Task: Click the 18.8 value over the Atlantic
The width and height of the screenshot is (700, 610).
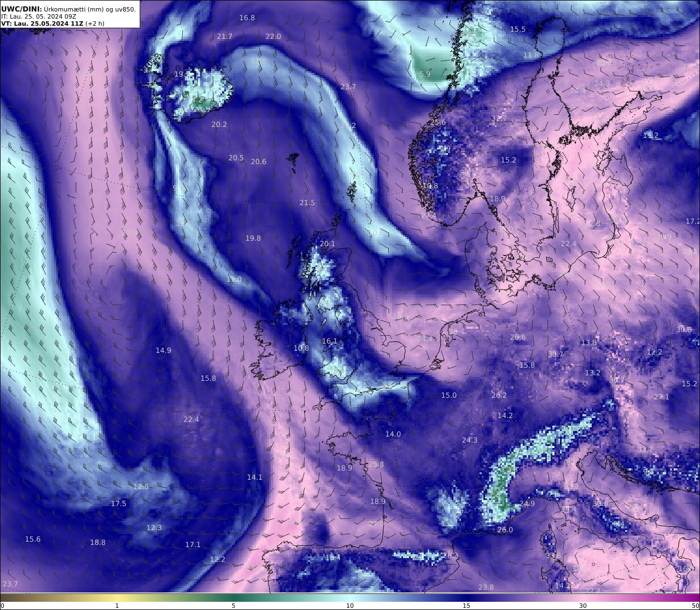Action: tap(98, 542)
